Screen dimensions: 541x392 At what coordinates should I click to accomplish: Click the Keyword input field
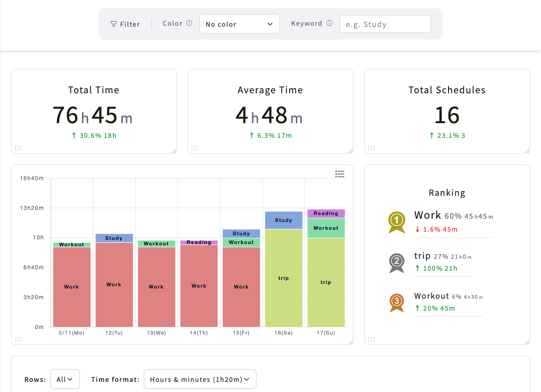(x=385, y=24)
